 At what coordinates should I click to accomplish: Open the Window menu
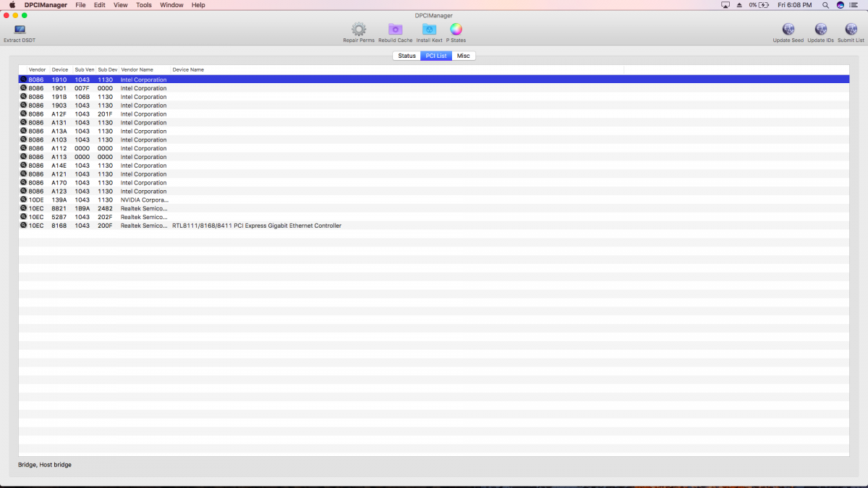click(171, 5)
